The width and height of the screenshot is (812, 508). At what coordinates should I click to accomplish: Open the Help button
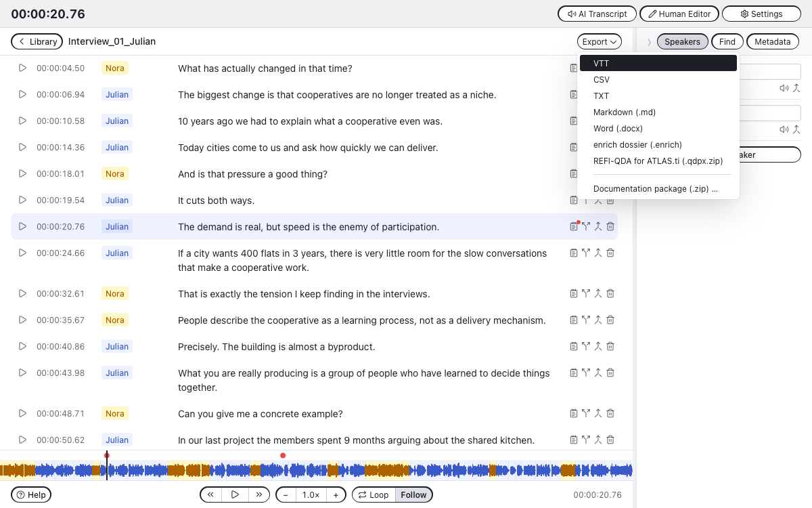coord(31,494)
